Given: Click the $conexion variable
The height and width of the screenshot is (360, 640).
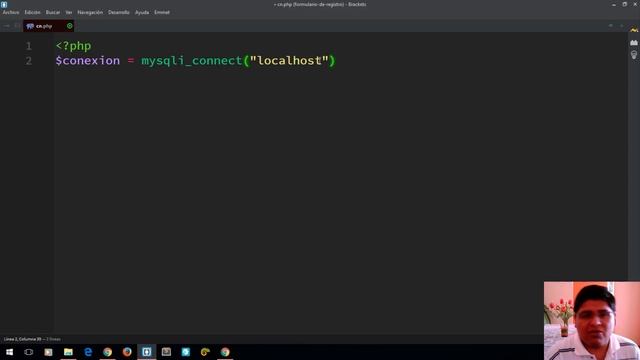Looking at the screenshot, I should [x=88, y=60].
